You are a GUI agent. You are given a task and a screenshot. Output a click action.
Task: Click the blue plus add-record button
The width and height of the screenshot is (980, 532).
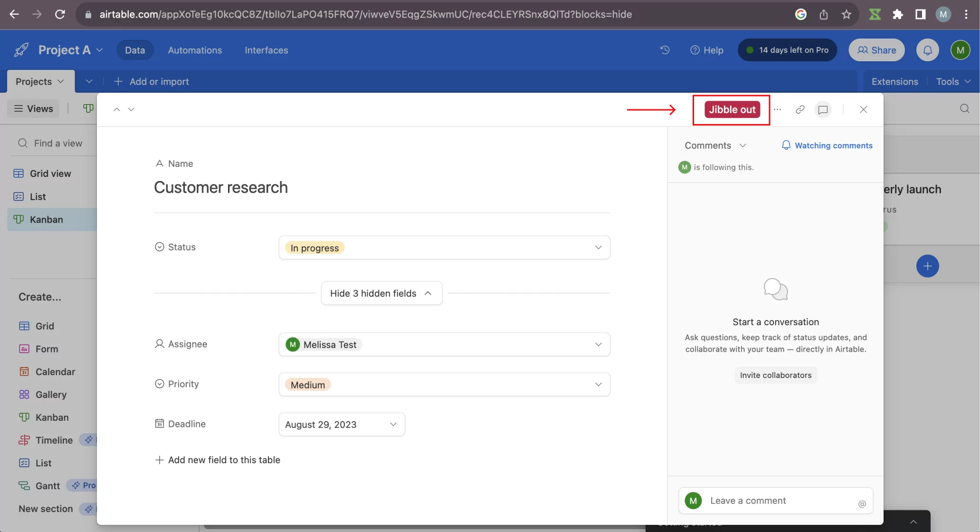[927, 266]
